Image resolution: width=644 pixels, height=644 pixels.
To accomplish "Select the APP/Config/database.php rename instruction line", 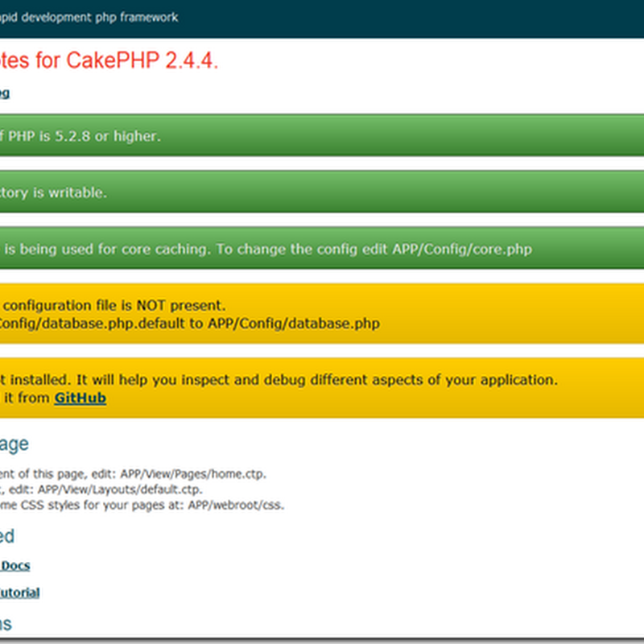I will [x=189, y=324].
